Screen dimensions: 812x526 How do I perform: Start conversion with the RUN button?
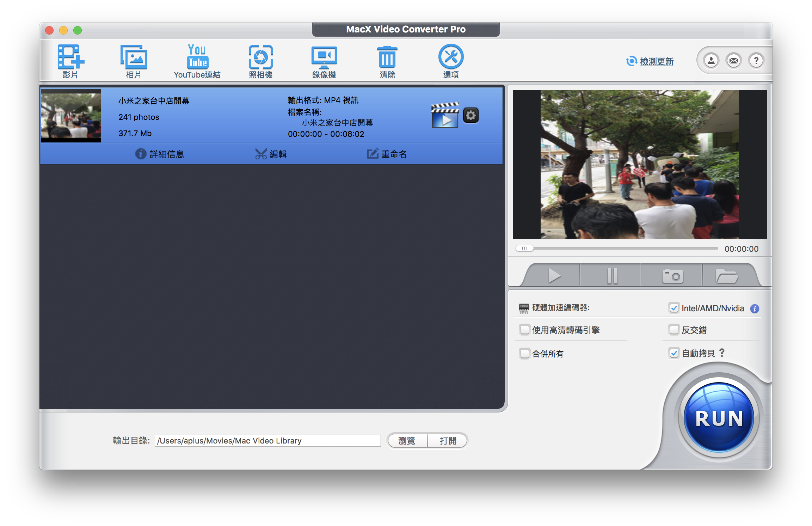pyautogui.click(x=719, y=418)
